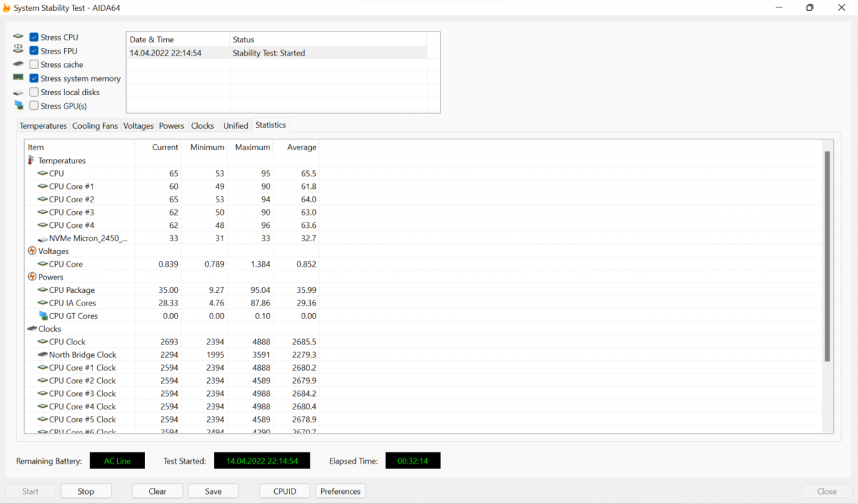Open the CPUID panel
Image resolution: width=858 pixels, height=504 pixels.
click(x=284, y=491)
